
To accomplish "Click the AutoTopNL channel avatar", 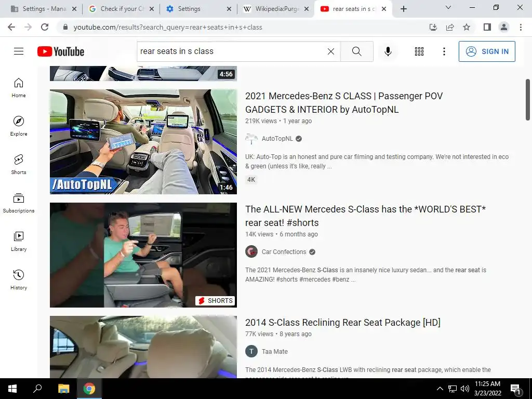I will tap(251, 138).
